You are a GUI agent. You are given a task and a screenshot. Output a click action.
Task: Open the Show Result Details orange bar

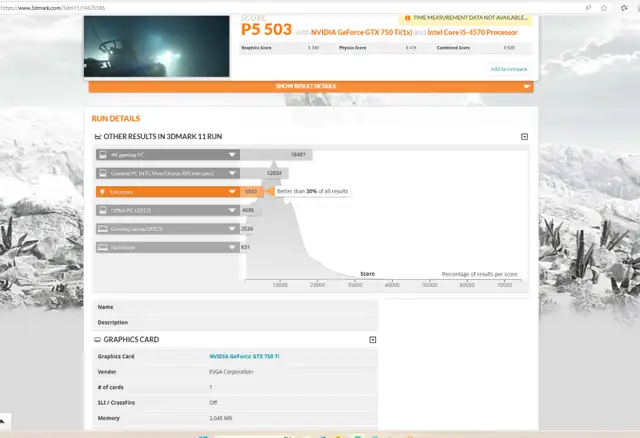[311, 87]
